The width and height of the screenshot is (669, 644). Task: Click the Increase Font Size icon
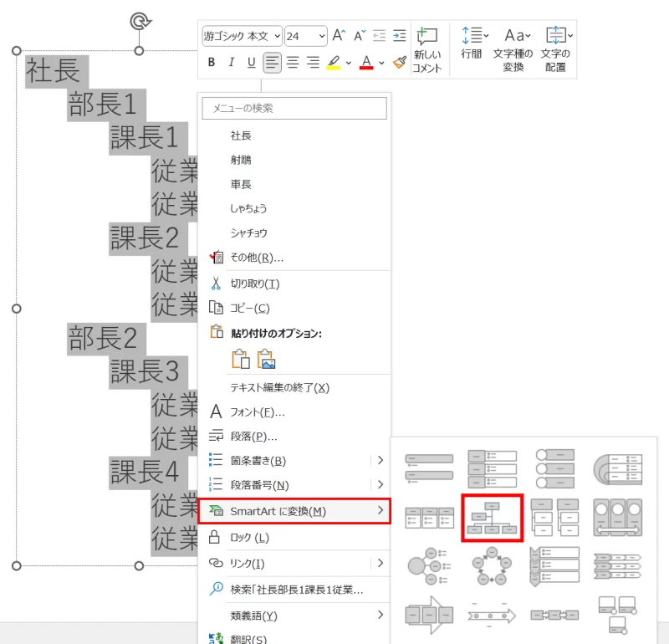pyautogui.click(x=337, y=35)
